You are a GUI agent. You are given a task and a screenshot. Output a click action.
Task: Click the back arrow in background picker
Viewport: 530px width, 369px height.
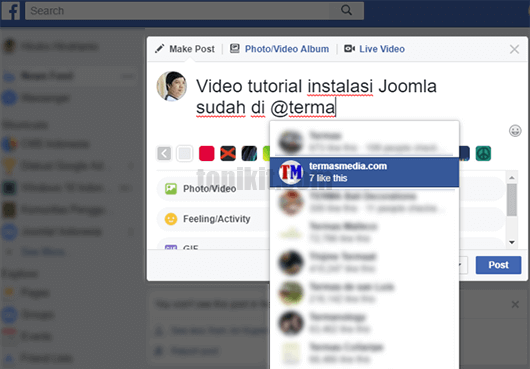pos(164,154)
